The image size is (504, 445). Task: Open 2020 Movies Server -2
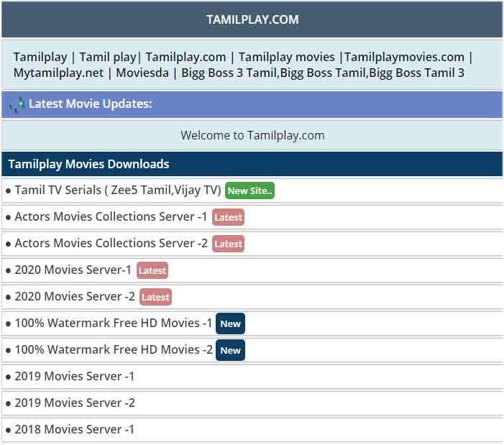(75, 297)
